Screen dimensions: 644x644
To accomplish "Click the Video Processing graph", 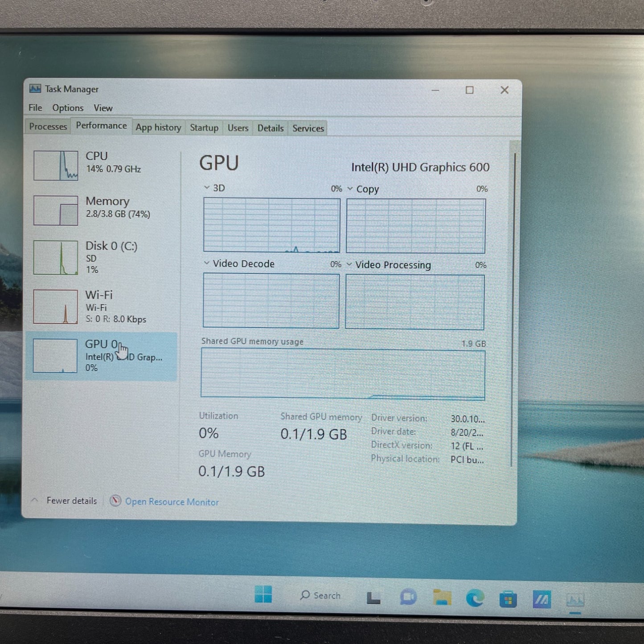I will coord(415,302).
